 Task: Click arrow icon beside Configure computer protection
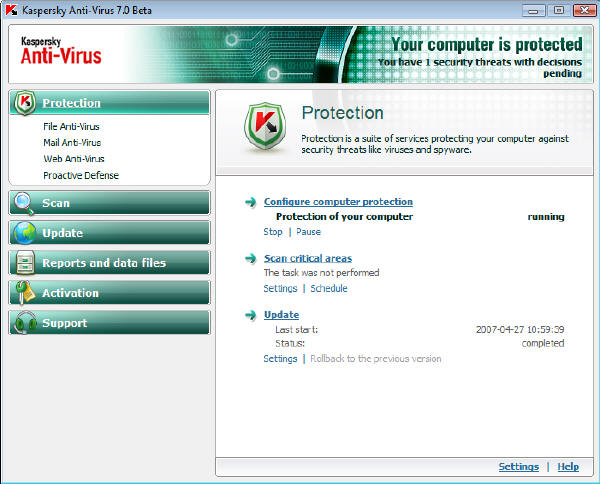point(251,202)
